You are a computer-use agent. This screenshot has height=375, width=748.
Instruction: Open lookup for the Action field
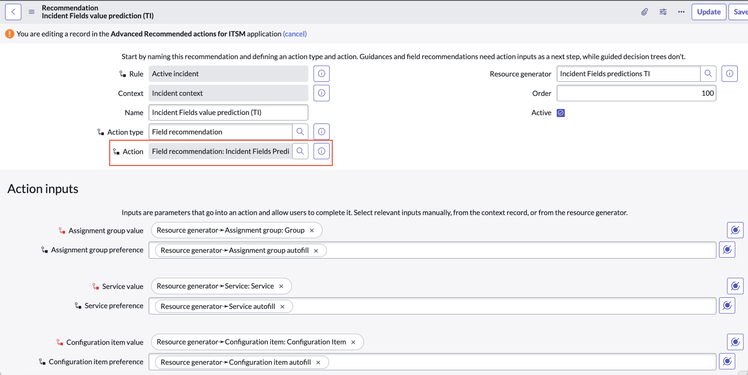(300, 151)
